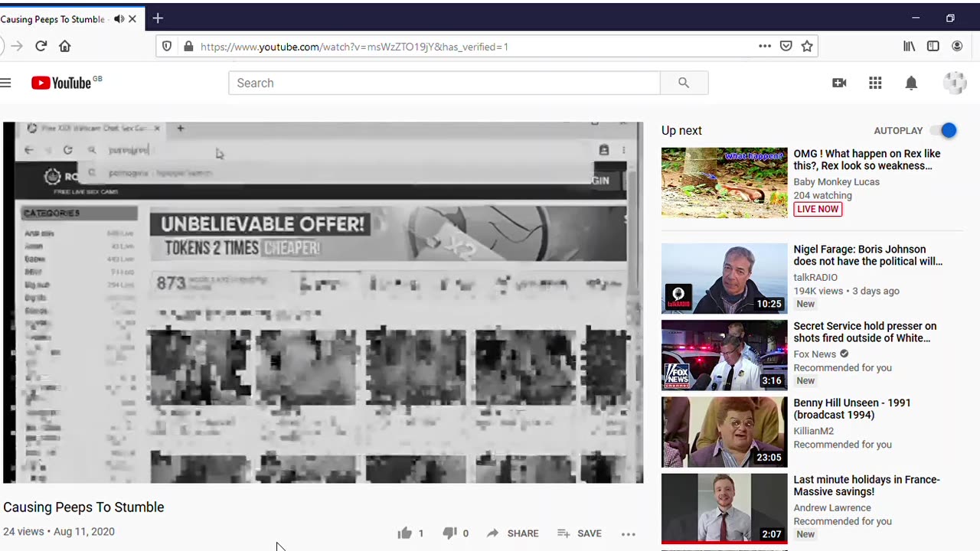The image size is (980, 551).
Task: Select '204 watching' text
Action: [x=822, y=196]
